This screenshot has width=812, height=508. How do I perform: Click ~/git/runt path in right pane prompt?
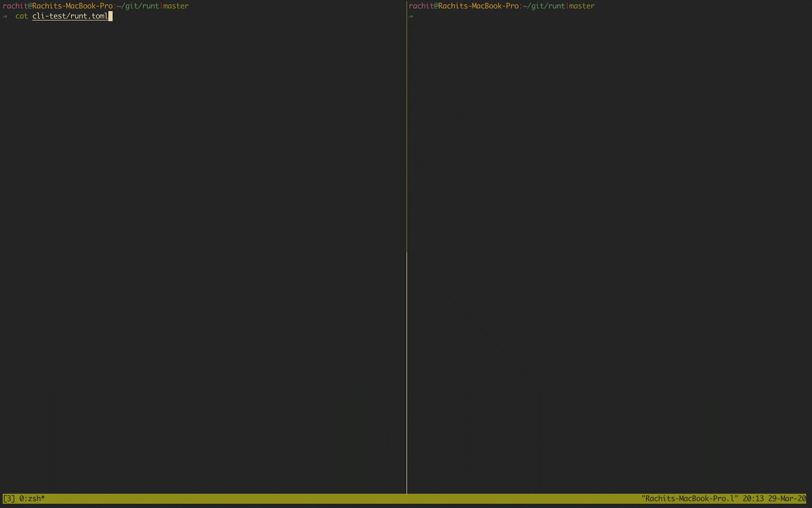[x=544, y=6]
